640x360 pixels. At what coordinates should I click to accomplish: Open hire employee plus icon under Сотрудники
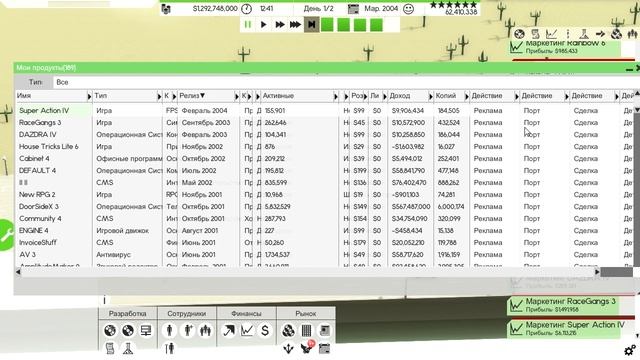pos(188,330)
